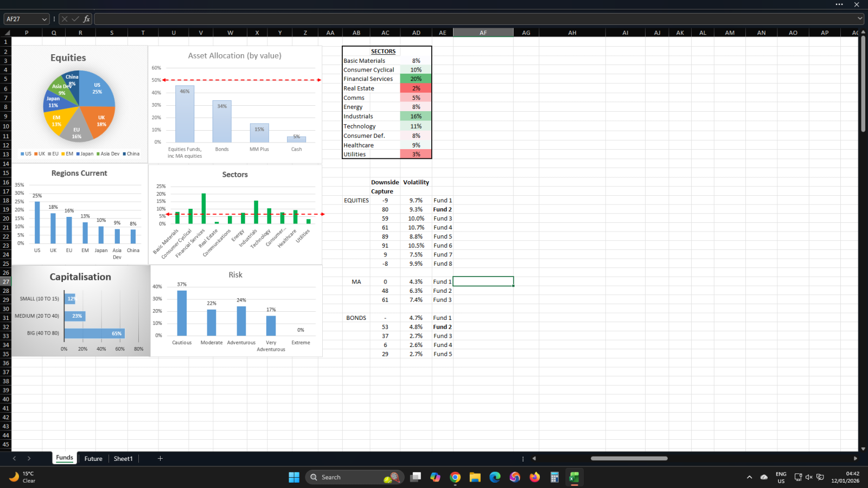Open the Calculator app in taskbar

[x=554, y=477]
